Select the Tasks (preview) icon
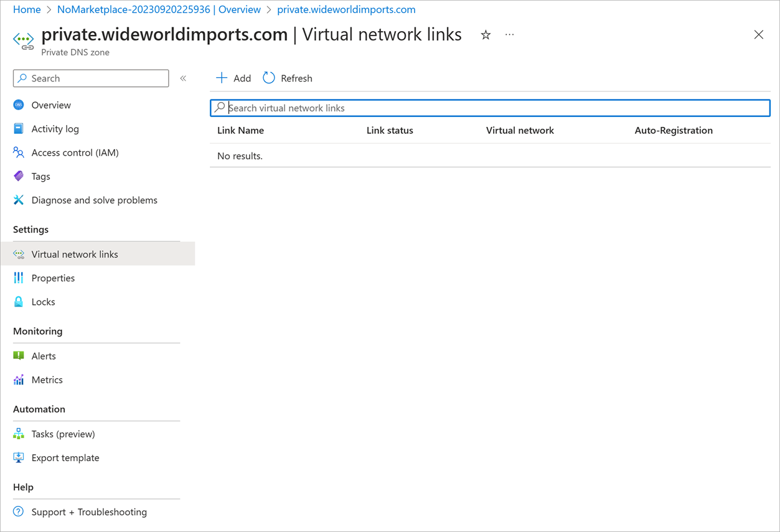Screen dimensions: 780x532 click(19, 434)
